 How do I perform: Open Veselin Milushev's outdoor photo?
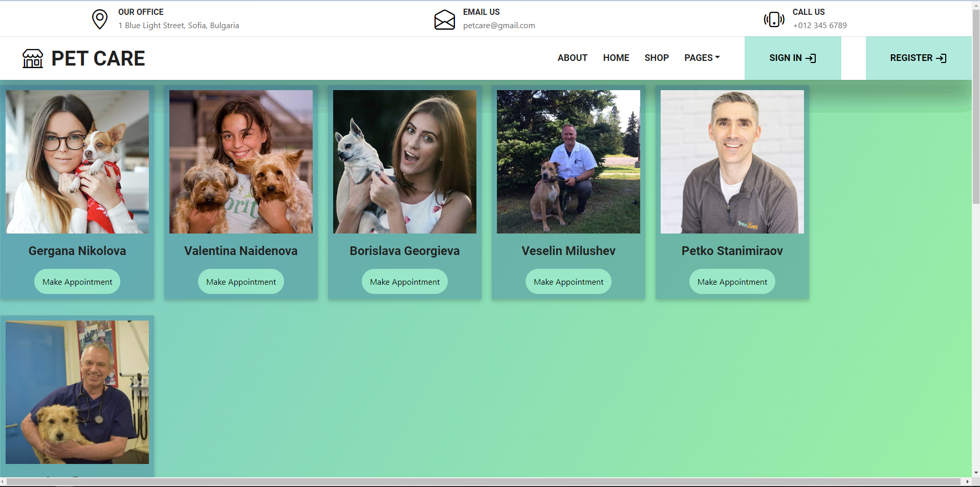(569, 162)
